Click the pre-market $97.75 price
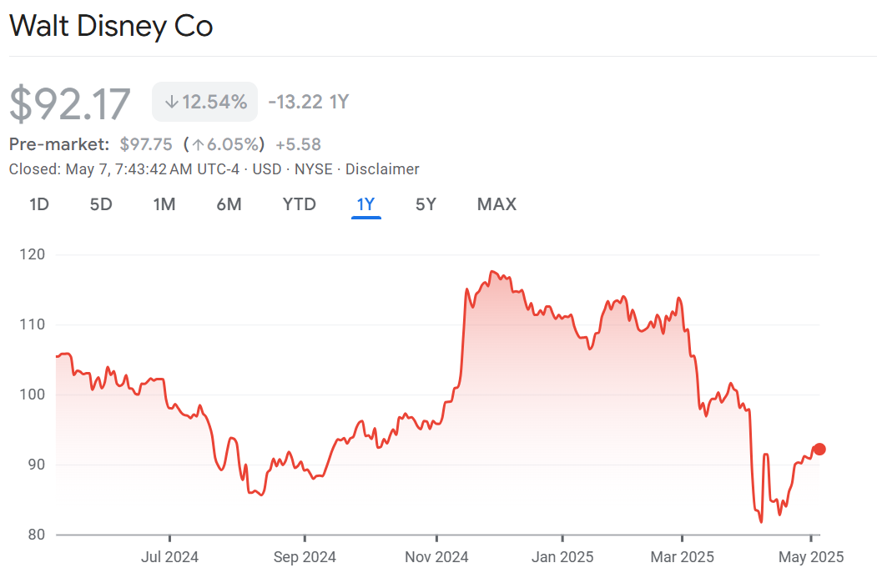 [146, 144]
